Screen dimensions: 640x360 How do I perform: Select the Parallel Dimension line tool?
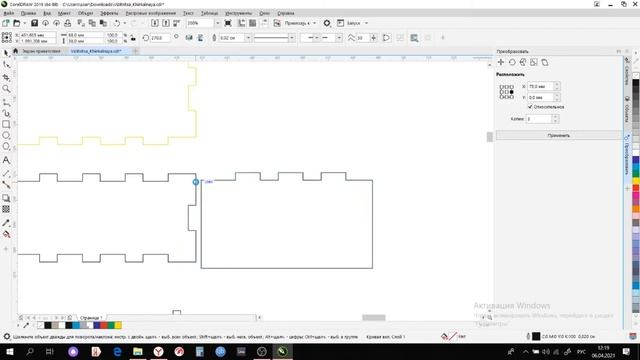[6, 173]
